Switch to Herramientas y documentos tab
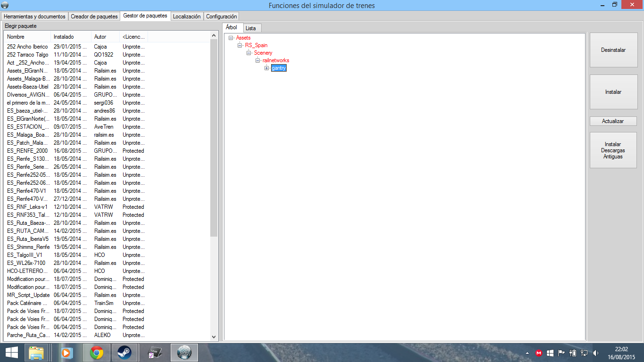The height and width of the screenshot is (362, 644). (x=35, y=16)
